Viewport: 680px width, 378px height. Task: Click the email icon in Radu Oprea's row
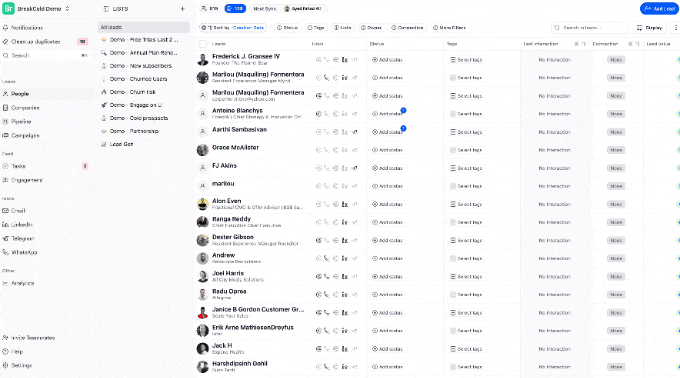(318, 295)
